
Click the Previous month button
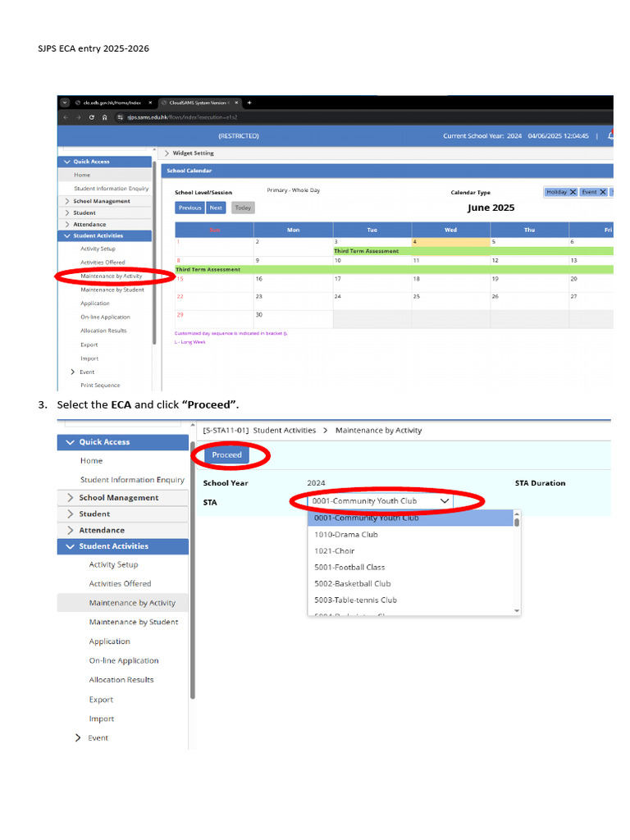[190, 208]
